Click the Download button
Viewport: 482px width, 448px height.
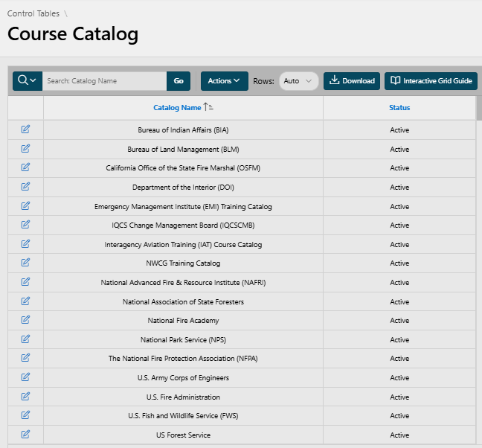(x=352, y=81)
